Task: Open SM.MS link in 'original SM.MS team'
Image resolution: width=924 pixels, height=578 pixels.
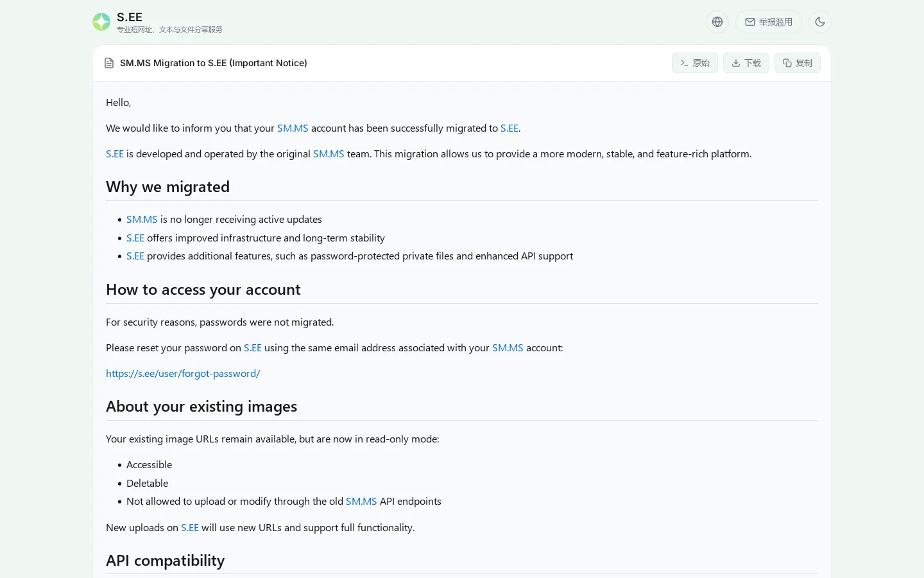Action: (329, 154)
